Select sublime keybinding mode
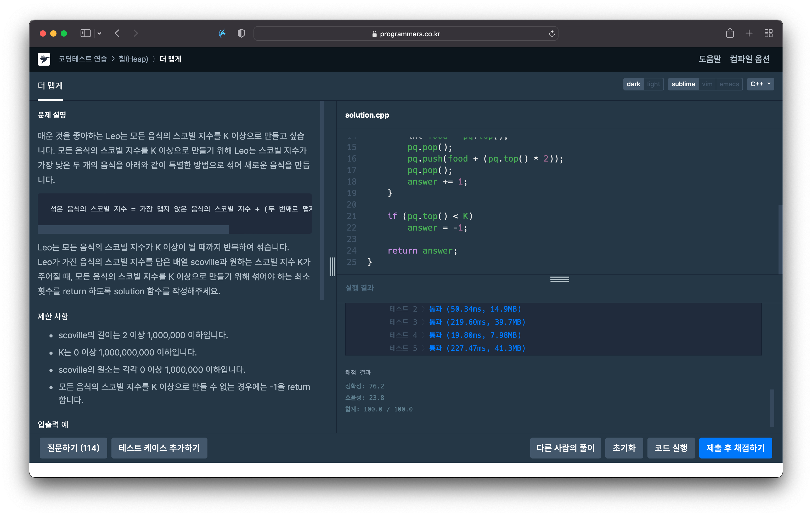 683,84
